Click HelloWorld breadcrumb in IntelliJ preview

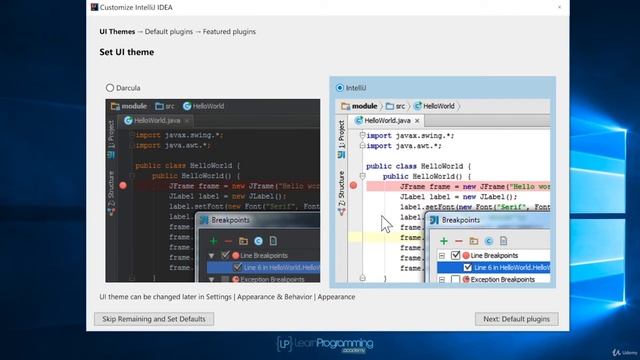434,106
